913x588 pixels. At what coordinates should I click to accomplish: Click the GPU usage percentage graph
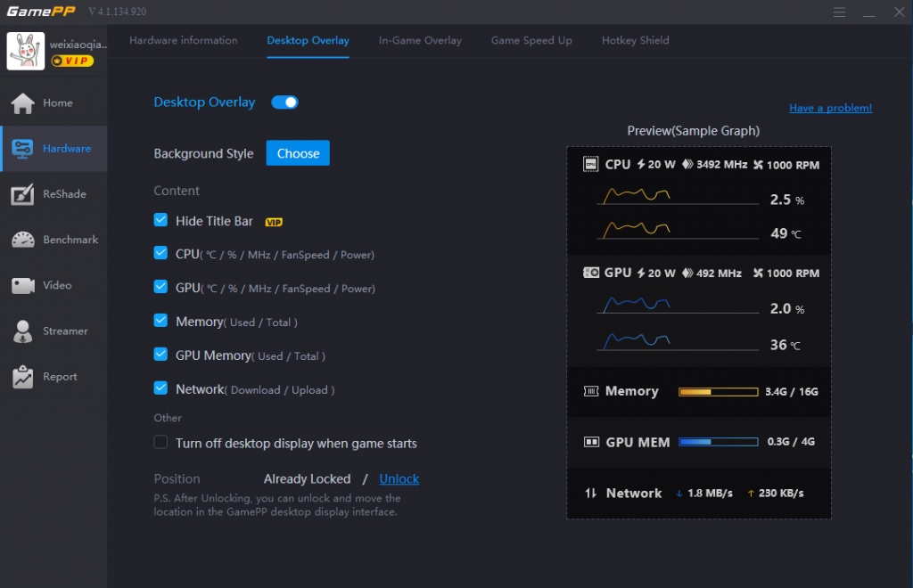pos(678,306)
